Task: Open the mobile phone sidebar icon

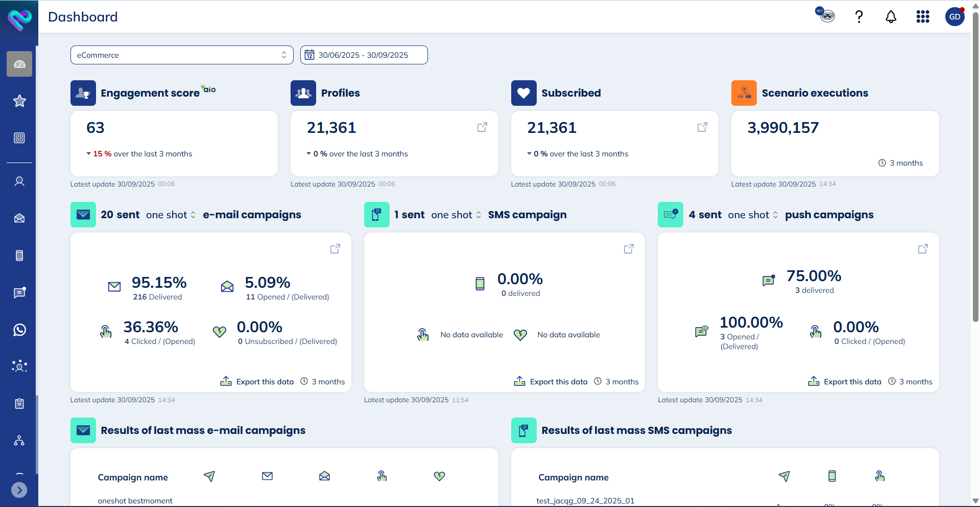Action: tap(19, 256)
